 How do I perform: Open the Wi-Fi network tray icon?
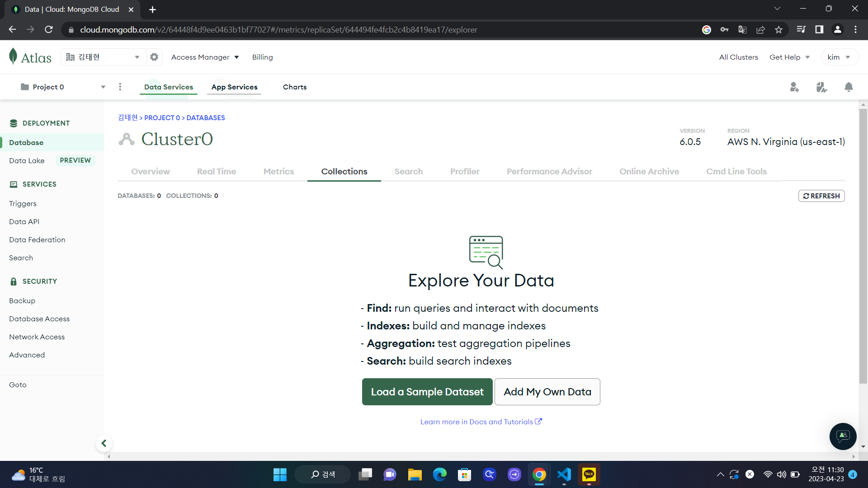[x=768, y=474]
